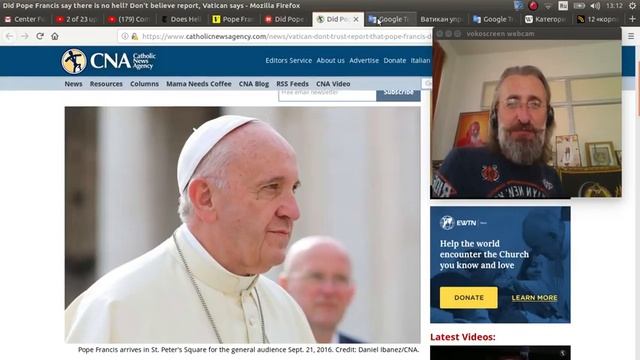Open the Columns section
The height and width of the screenshot is (360, 640).
[144, 84]
